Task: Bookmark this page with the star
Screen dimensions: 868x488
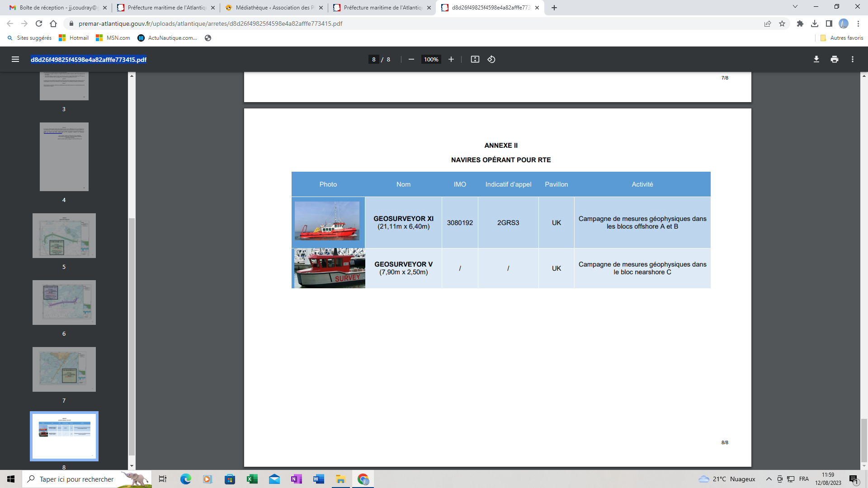Action: 782,23
